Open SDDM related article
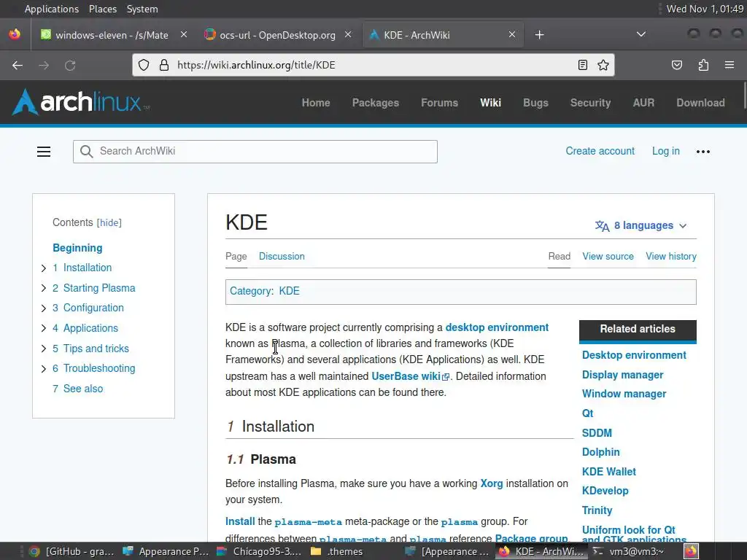The image size is (747, 560). [597, 433]
